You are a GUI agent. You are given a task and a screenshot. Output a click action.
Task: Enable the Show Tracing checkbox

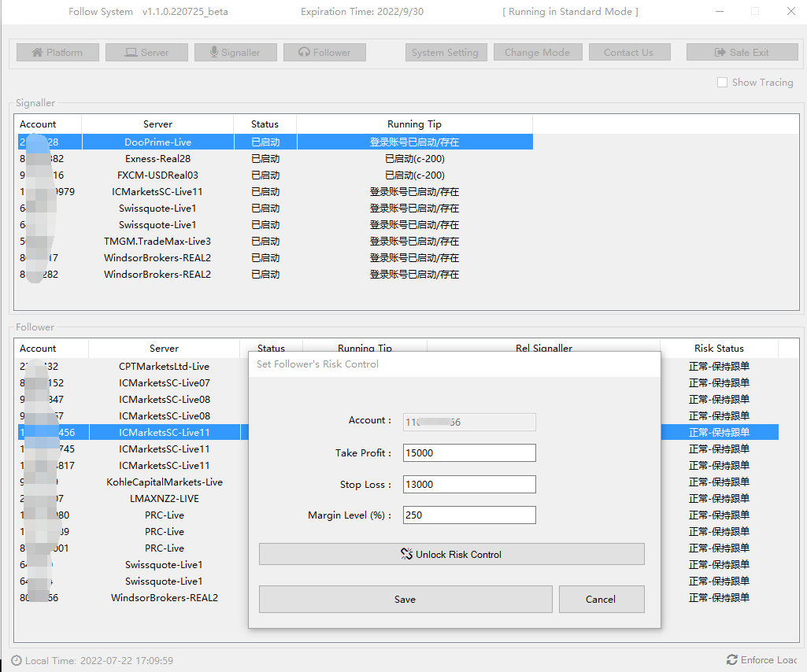tap(722, 83)
